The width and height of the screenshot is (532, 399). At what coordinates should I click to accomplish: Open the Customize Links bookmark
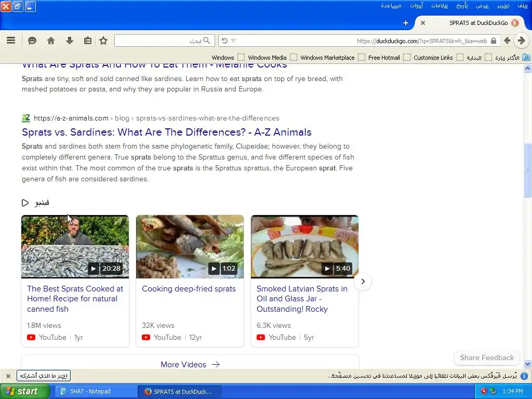pyautogui.click(x=438, y=58)
